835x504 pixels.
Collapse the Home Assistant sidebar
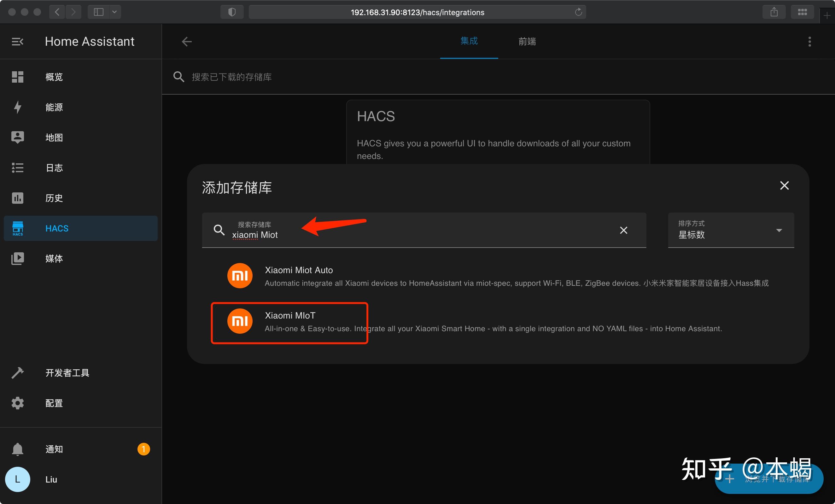[x=17, y=41]
